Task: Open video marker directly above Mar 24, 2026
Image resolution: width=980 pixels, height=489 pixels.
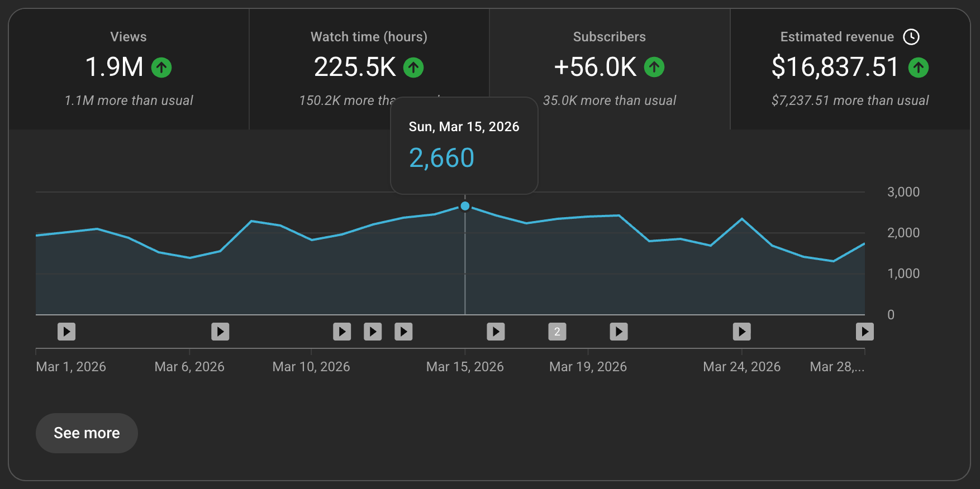Action: tap(741, 332)
